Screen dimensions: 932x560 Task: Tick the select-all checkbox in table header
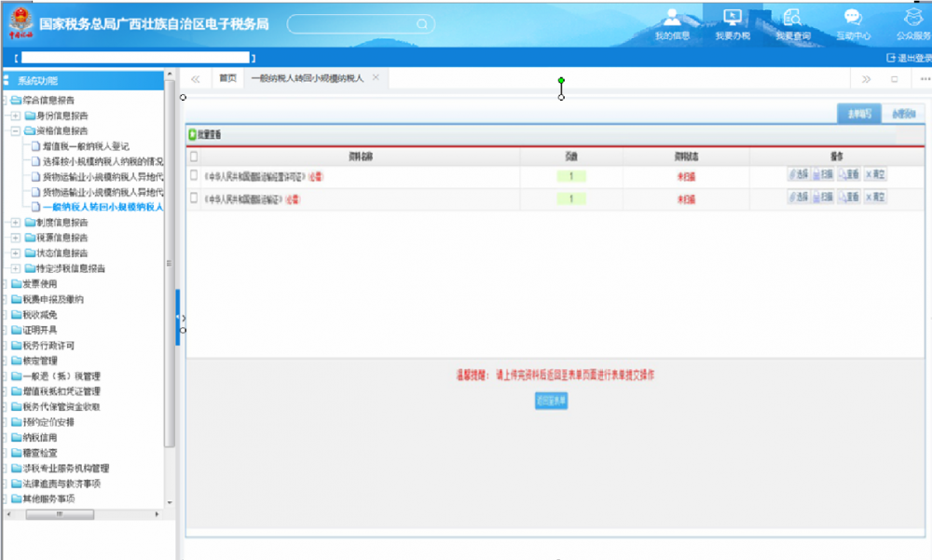tap(194, 157)
